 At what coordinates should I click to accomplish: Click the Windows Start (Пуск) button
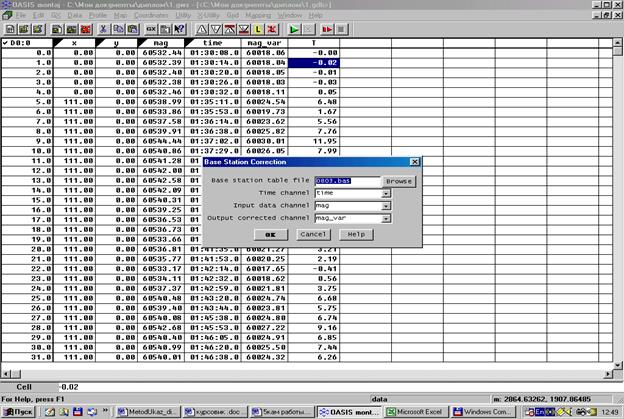click(20, 411)
